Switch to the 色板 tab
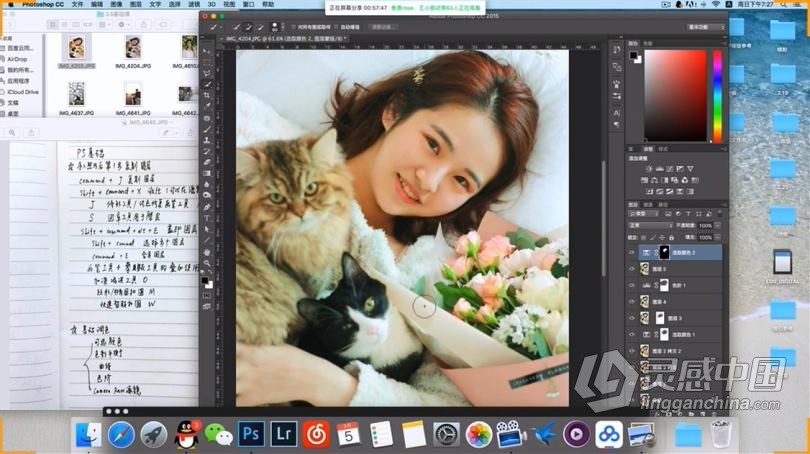The image size is (810, 454). click(648, 43)
